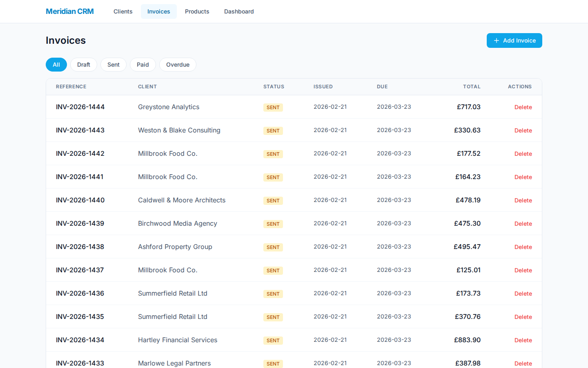Click client Birchwood Media Agency
This screenshot has width=588, height=368.
(x=178, y=223)
